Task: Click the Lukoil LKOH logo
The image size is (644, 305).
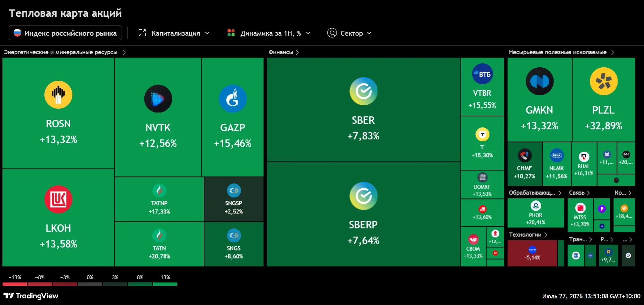Action: pyautogui.click(x=58, y=199)
